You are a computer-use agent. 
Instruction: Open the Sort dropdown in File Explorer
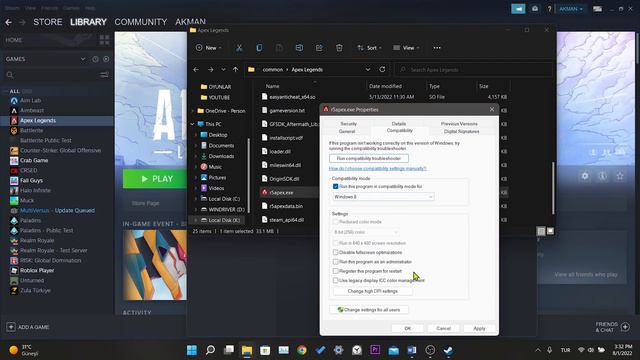point(369,48)
